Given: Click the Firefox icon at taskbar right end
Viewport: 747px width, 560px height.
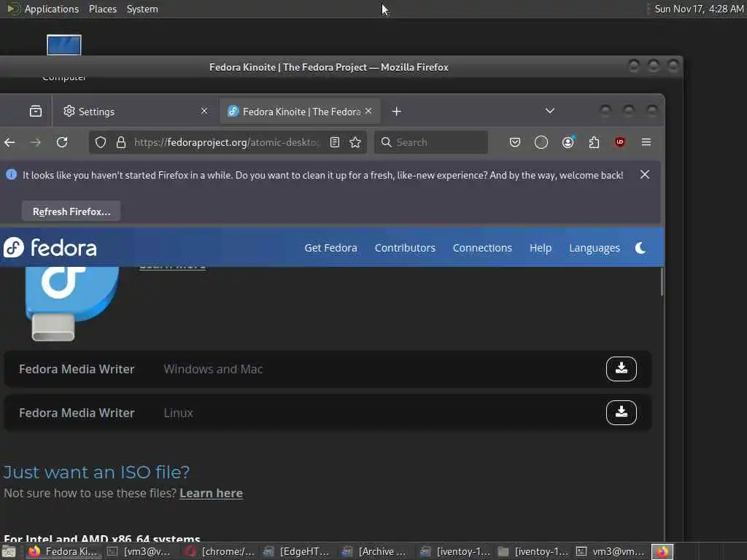Looking at the screenshot, I should click(x=662, y=552).
